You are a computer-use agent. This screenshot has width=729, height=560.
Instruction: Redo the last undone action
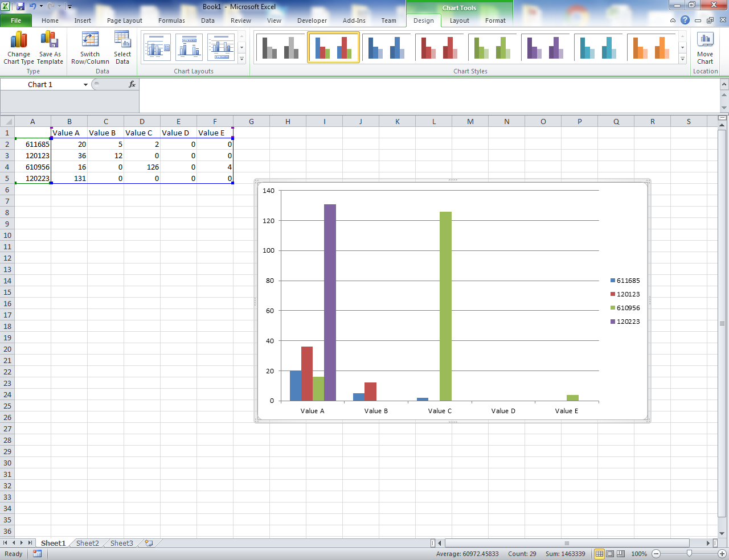tap(51, 6)
